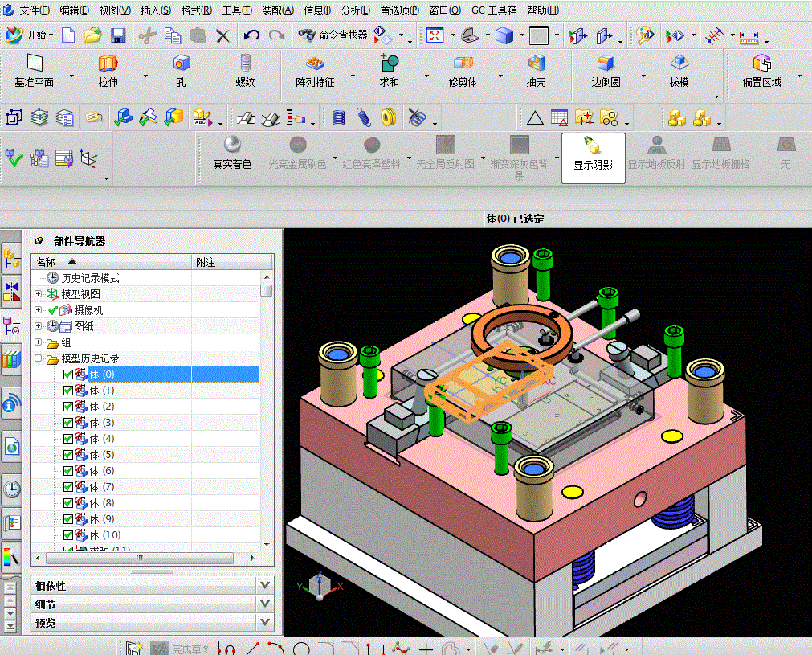
Task: Click the yellow gear icon in toolbar
Action: (389, 117)
